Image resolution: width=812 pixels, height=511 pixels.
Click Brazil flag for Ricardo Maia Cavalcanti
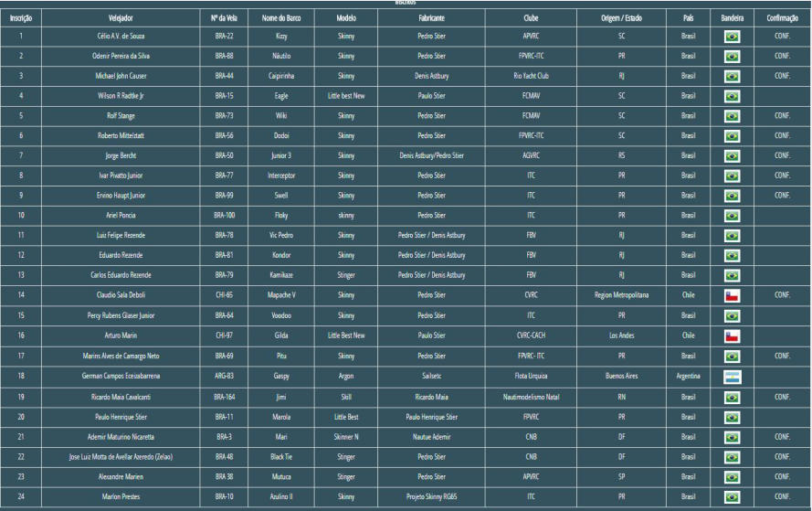(x=732, y=398)
